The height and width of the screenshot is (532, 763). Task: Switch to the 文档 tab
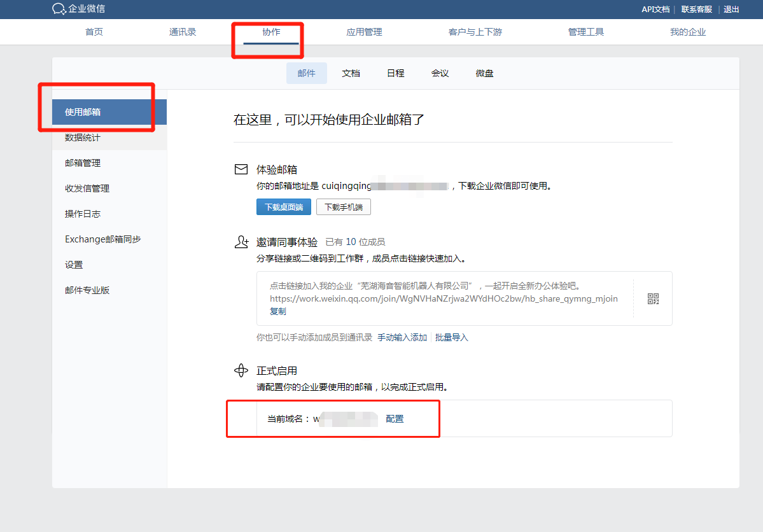(351, 73)
